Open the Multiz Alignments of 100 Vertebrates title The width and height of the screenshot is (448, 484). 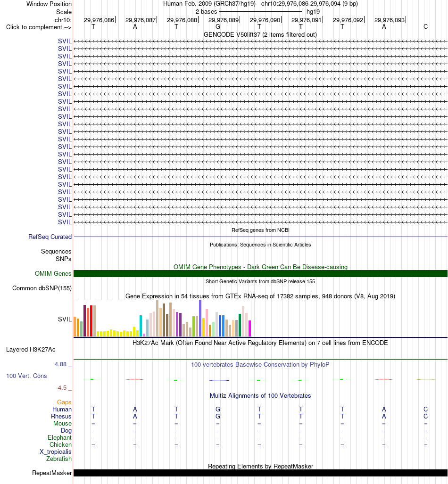[x=260, y=395]
